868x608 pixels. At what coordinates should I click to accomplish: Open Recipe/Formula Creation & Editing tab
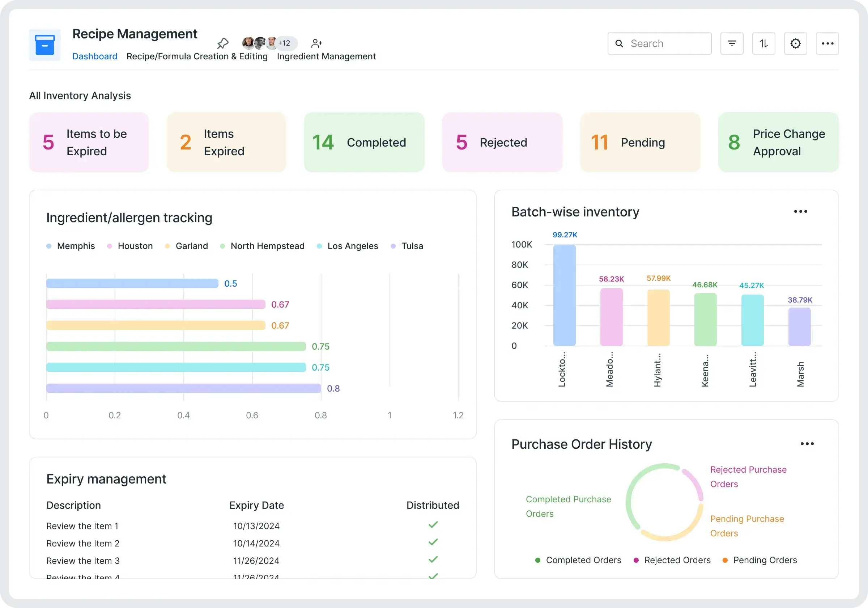pos(197,56)
